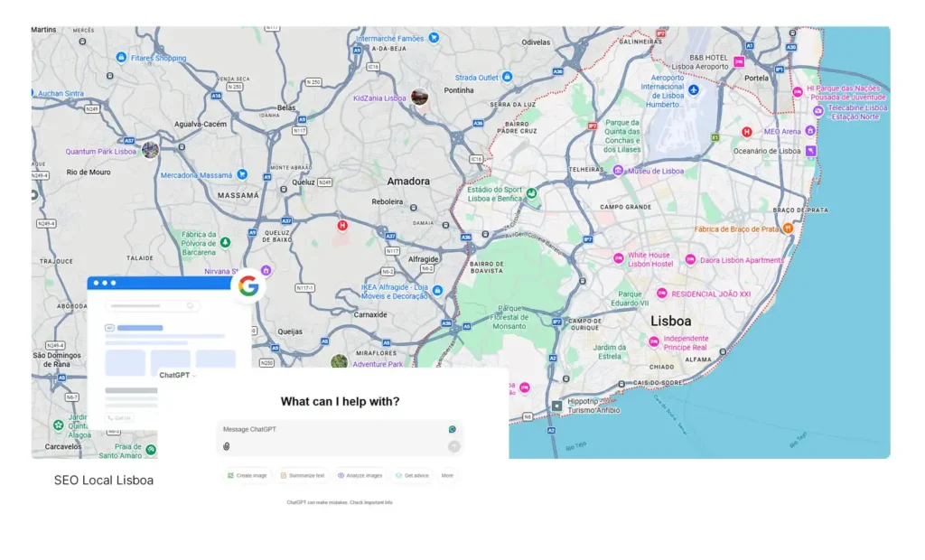Open the KidZania Lisboa photo marker

[x=419, y=96]
